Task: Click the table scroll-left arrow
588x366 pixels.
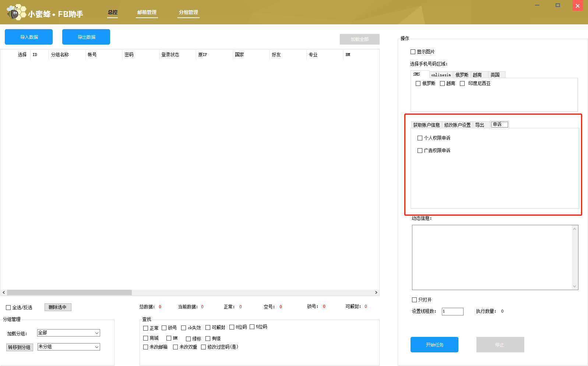Action: pos(4,293)
